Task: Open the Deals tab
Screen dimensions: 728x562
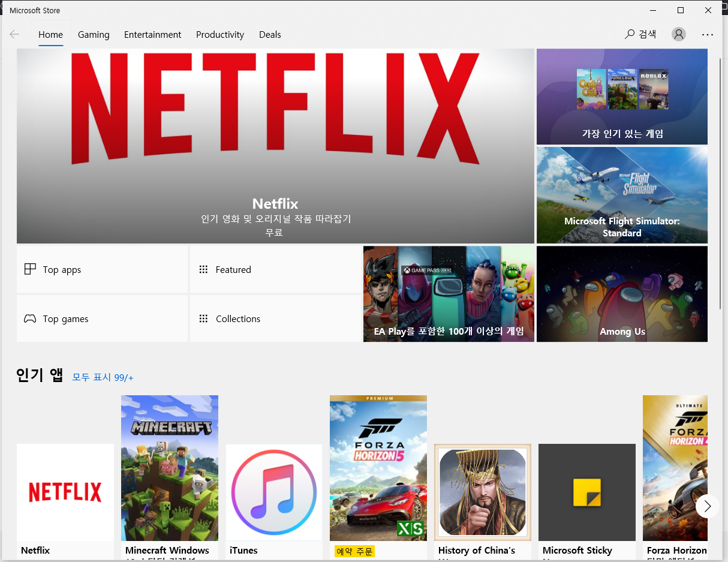Action: 270,34
